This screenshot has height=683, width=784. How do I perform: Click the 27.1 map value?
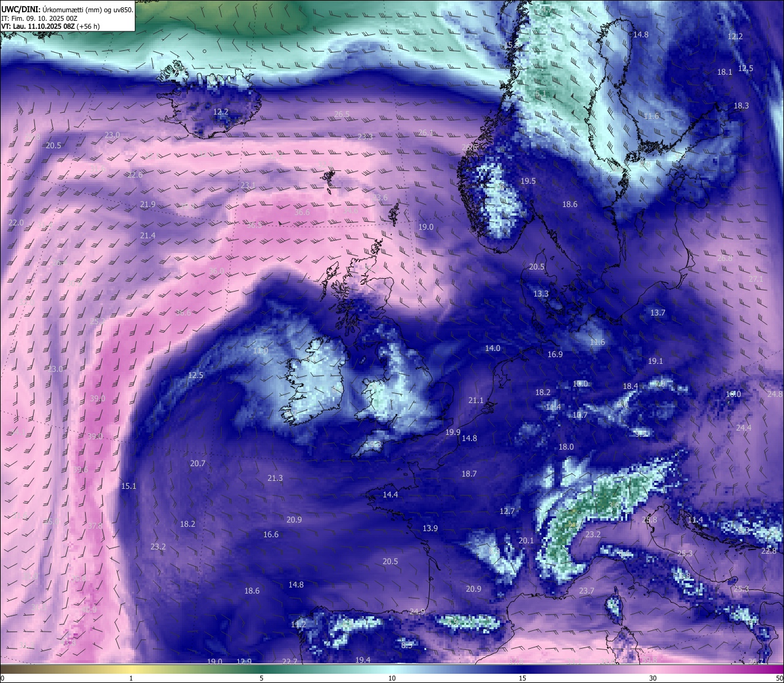[x=756, y=279]
